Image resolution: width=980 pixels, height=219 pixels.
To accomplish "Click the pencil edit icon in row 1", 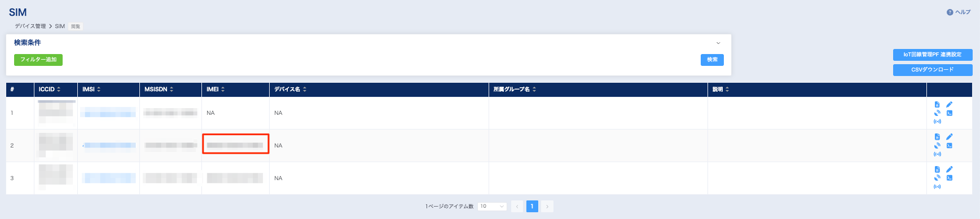I will [x=950, y=105].
